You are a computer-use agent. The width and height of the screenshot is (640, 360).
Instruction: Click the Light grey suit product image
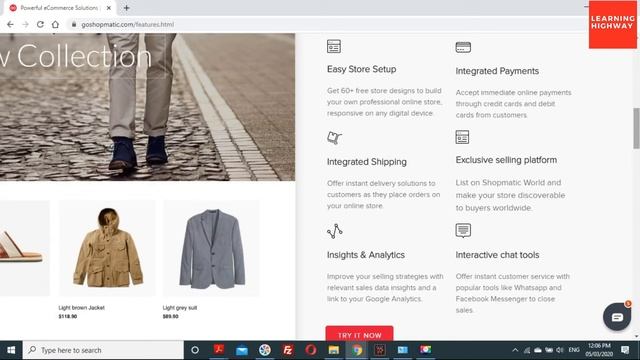coord(211,248)
